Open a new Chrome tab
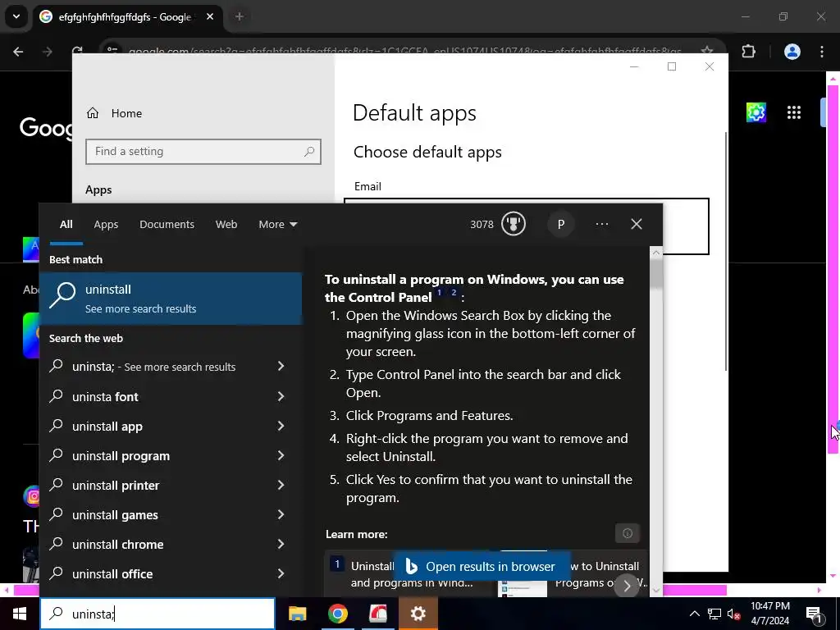 tap(240, 16)
